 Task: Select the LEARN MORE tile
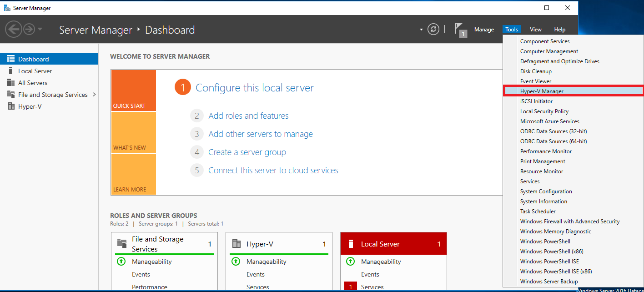pos(134,174)
